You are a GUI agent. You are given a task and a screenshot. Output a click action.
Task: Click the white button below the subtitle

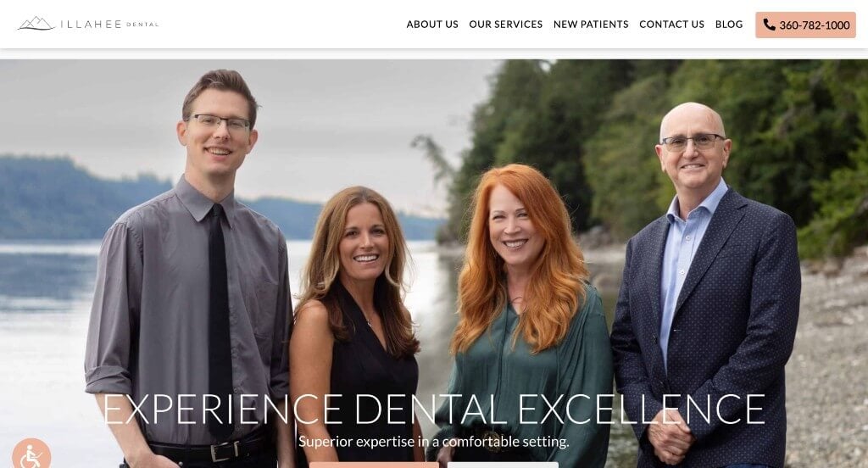pos(503,465)
